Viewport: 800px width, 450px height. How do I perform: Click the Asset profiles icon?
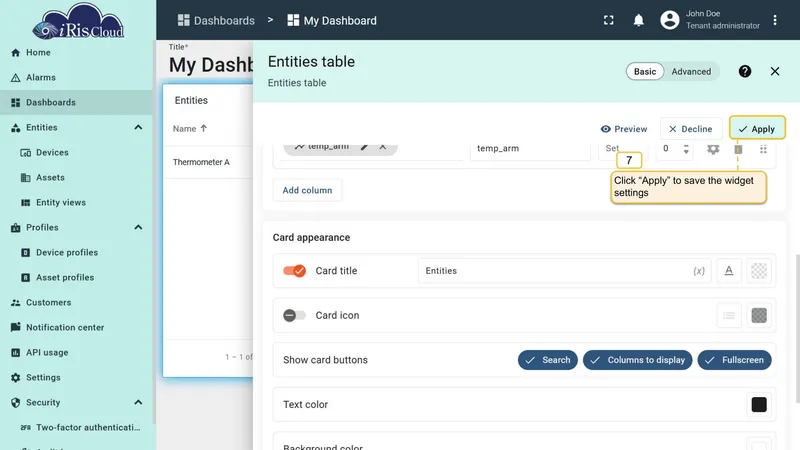point(26,278)
